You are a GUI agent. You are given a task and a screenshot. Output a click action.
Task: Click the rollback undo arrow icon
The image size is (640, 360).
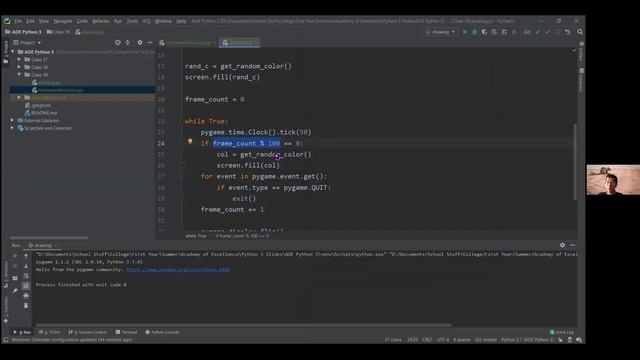568,32
